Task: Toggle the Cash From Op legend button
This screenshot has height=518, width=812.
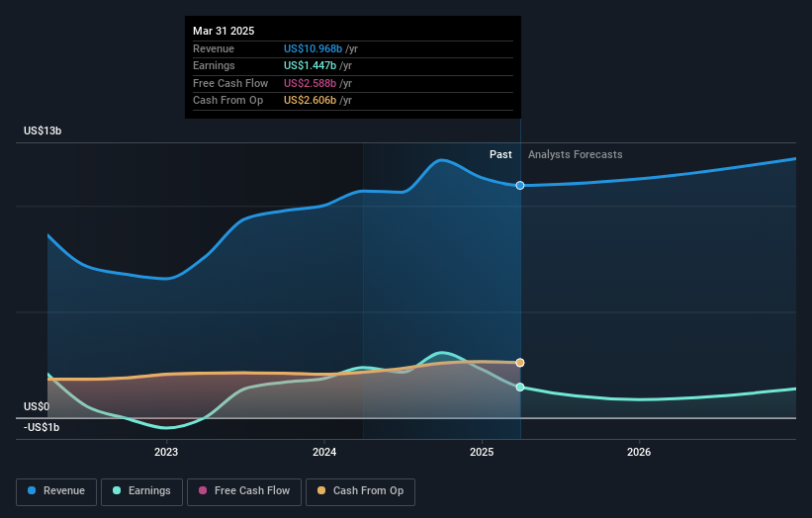Action: (360, 491)
